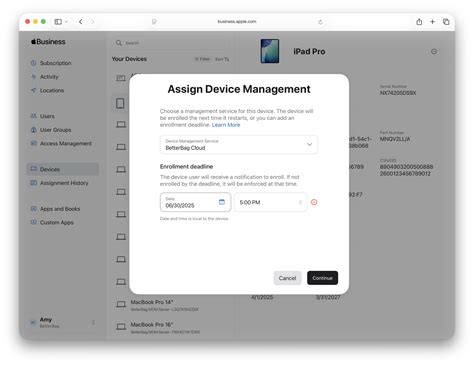Click the part number MNQV2LL/A
Screen dimensions: 474x365
click(395, 139)
